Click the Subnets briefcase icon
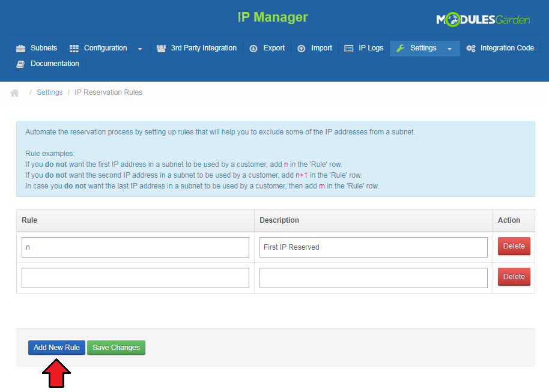Viewport: 549px width, 392px height. [x=20, y=49]
